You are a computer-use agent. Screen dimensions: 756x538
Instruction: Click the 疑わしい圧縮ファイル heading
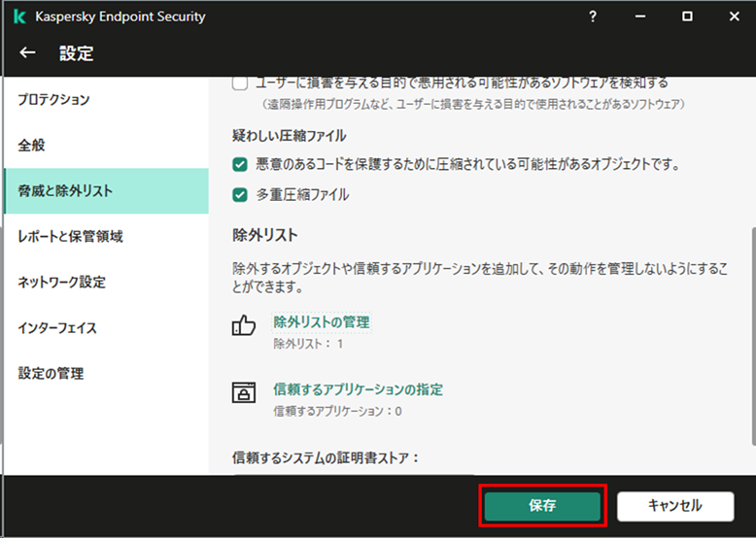290,136
